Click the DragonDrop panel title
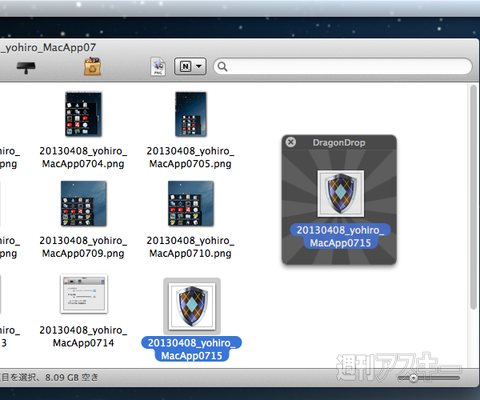This screenshot has width=480, height=400. click(x=339, y=143)
